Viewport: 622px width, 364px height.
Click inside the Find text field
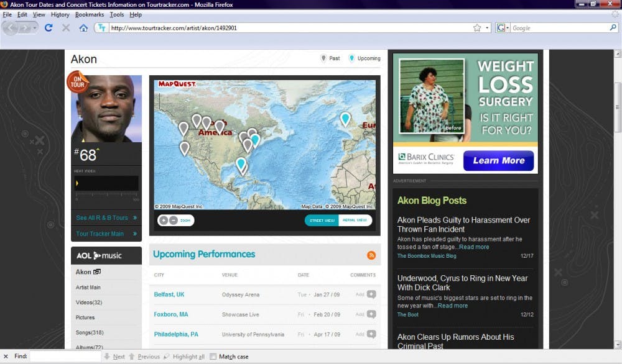[x=65, y=357]
